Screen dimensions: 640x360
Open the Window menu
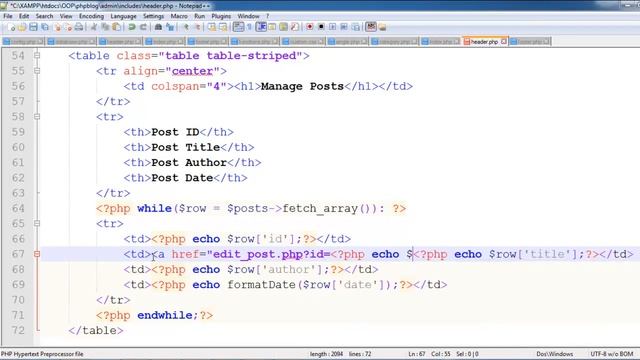click(249, 16)
